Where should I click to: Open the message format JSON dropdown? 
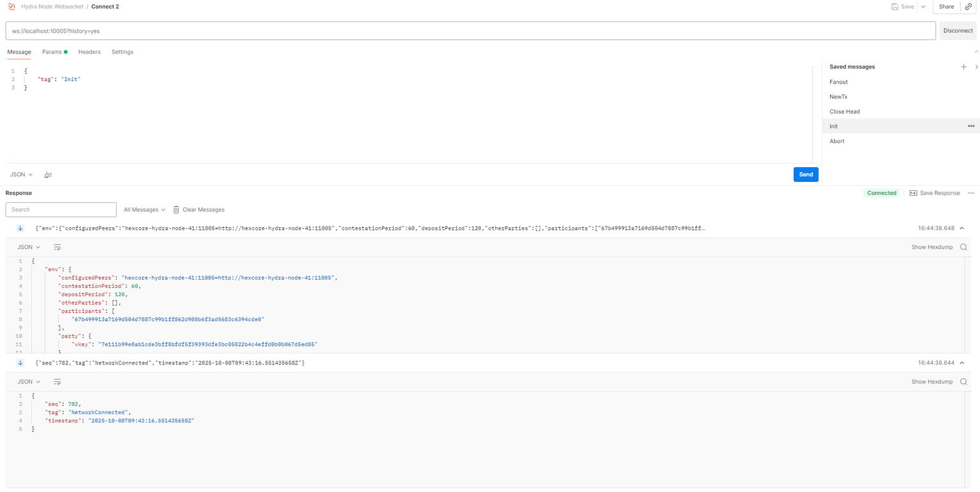21,174
